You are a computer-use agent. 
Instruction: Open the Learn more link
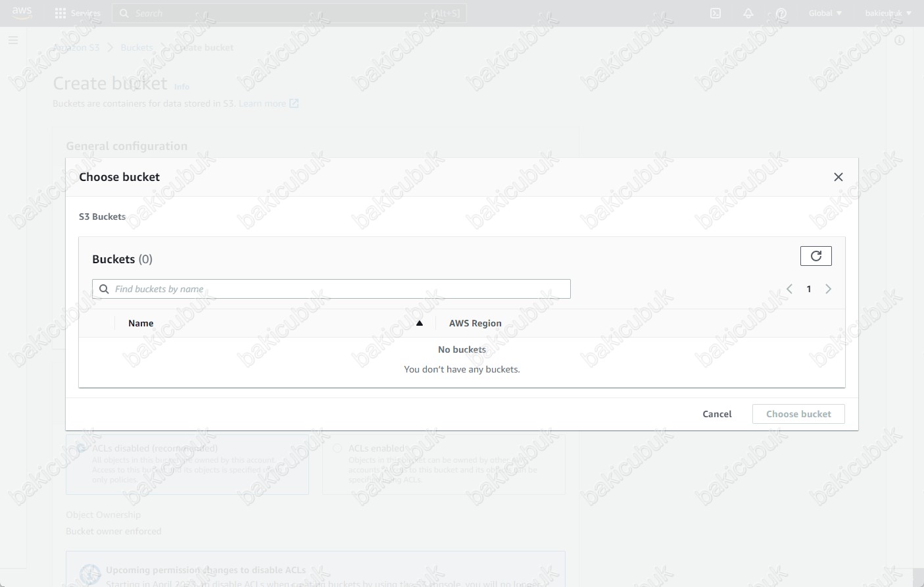(269, 103)
